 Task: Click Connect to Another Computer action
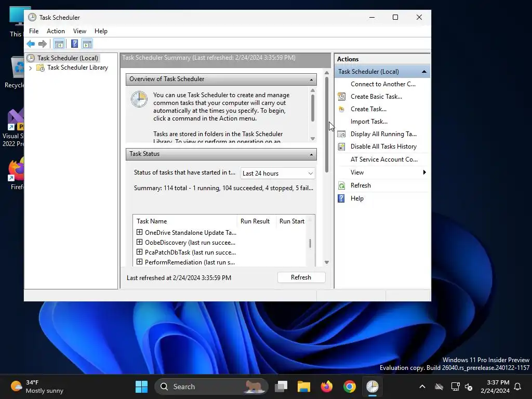pos(383,84)
